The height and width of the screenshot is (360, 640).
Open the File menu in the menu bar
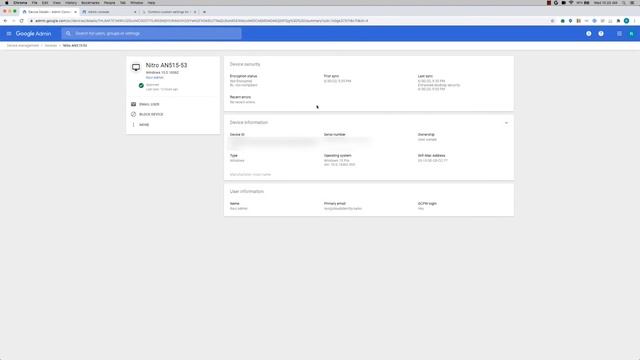(x=34, y=2)
